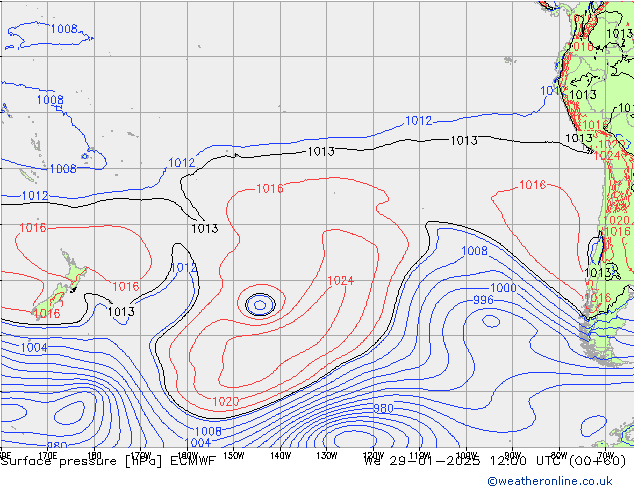Image resolution: width=634 pixels, height=490 pixels.
Task: Click the '80W' longitude axis label
Action: (x=559, y=455)
